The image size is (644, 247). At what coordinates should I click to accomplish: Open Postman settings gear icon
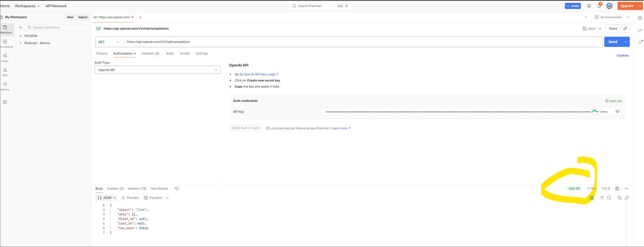tap(589, 6)
